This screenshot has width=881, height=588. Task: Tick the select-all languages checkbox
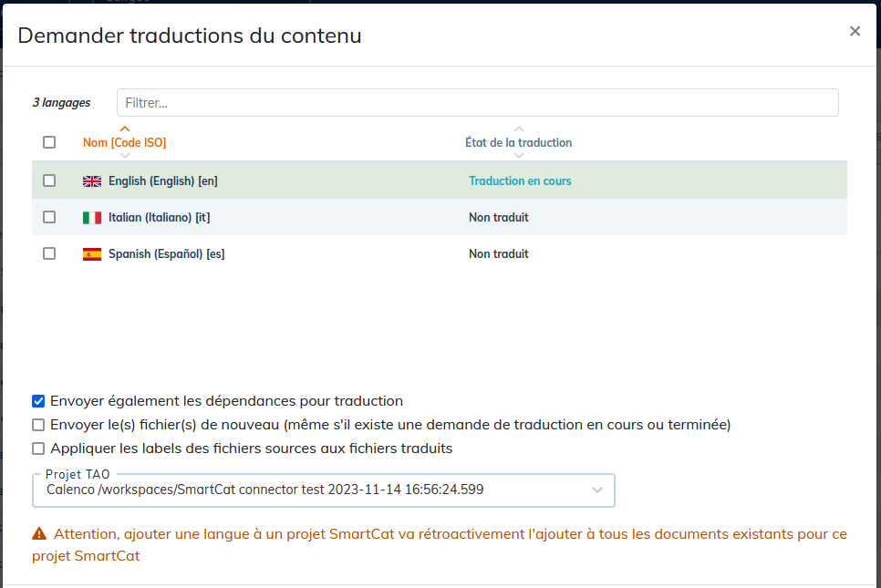tap(49, 142)
